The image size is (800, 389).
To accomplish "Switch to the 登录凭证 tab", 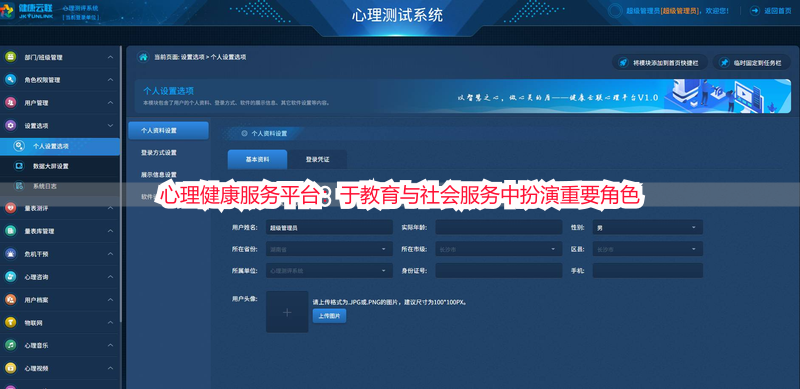I will [x=317, y=159].
